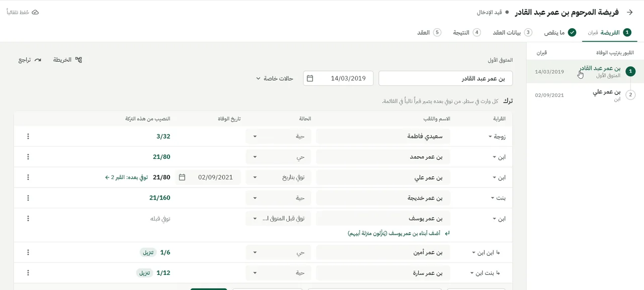
Task: Open status dropdown for بن عمر خديجة
Action: [278, 198]
